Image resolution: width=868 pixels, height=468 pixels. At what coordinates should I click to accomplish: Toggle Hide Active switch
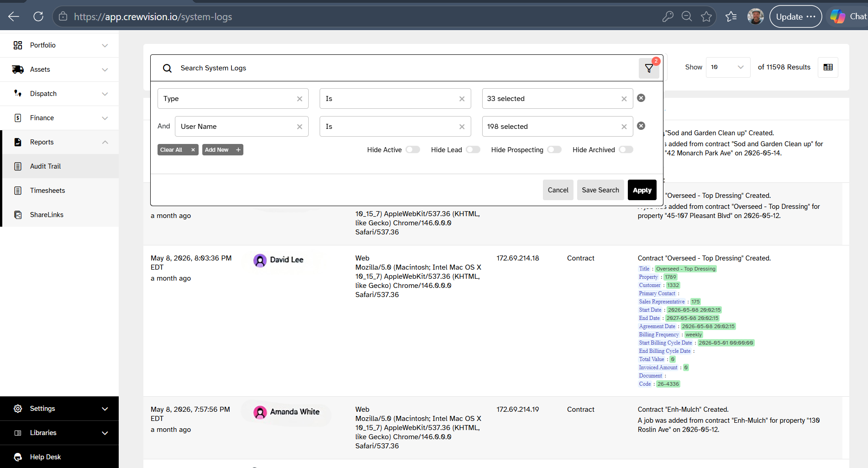[413, 149]
